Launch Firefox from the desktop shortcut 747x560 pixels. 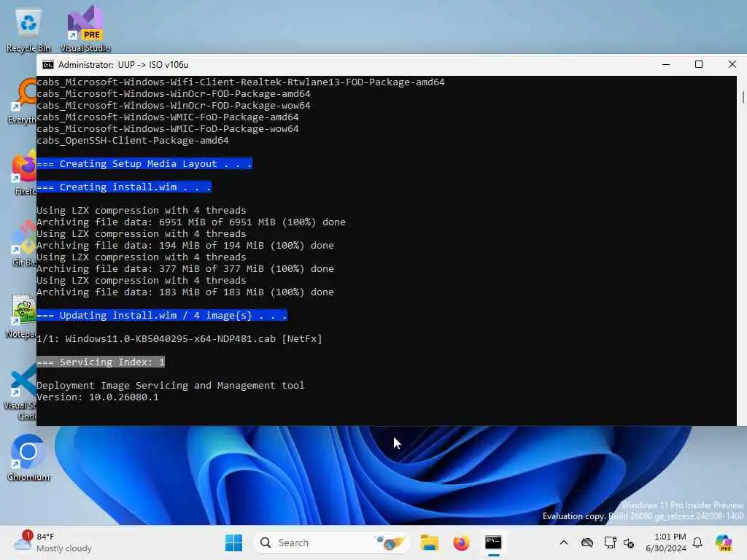pos(24,172)
